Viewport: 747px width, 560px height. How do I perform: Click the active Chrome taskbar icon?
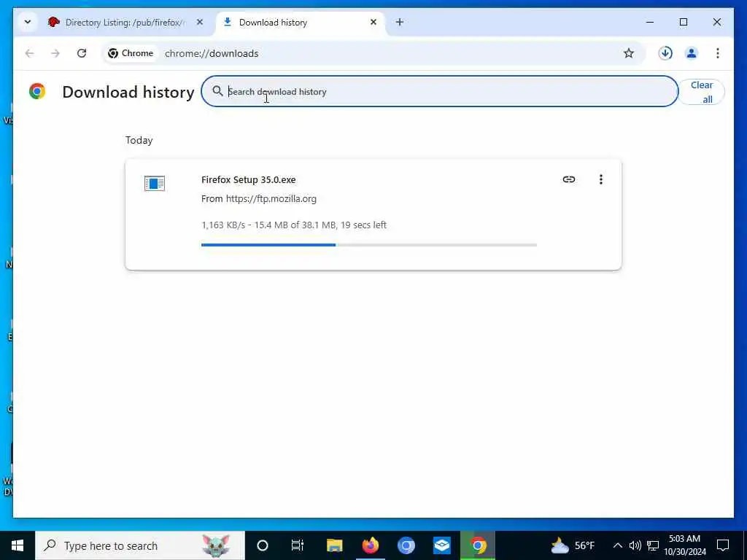click(x=478, y=545)
